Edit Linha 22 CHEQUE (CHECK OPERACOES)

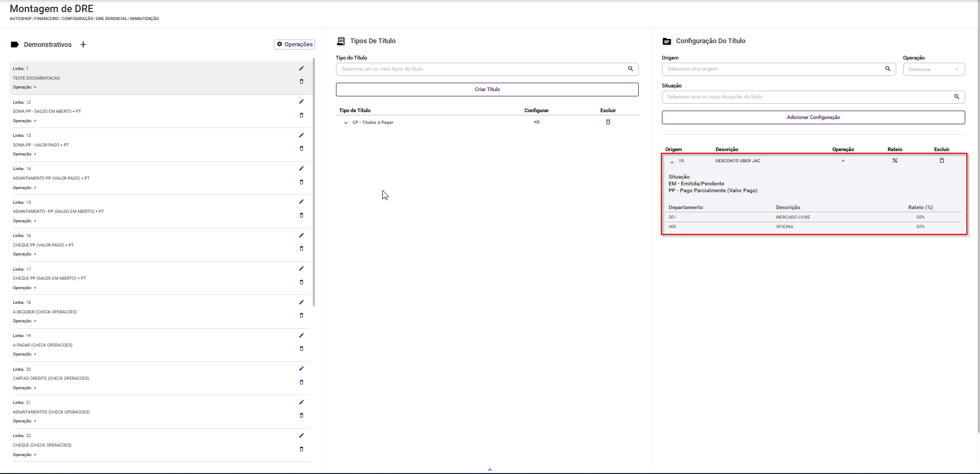(x=301, y=436)
